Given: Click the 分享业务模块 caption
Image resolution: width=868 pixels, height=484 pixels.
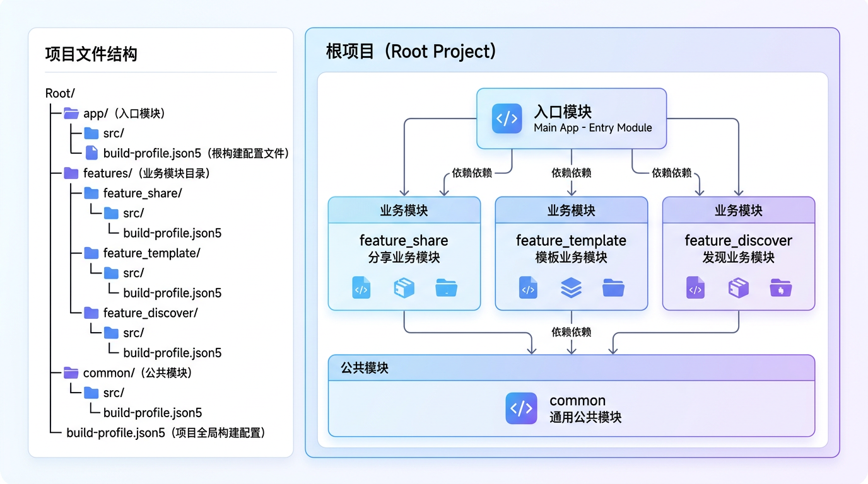Looking at the screenshot, I should [x=404, y=258].
